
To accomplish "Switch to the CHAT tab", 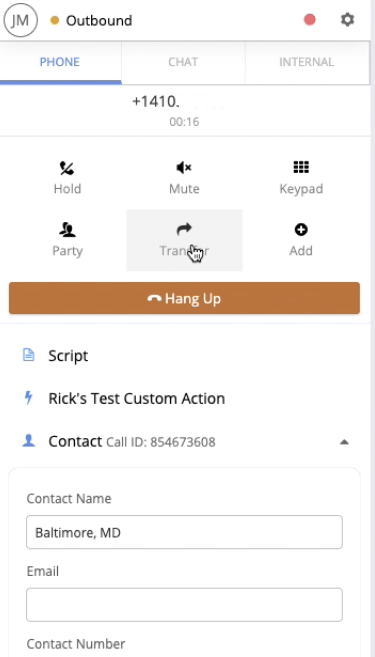I will [x=183, y=62].
